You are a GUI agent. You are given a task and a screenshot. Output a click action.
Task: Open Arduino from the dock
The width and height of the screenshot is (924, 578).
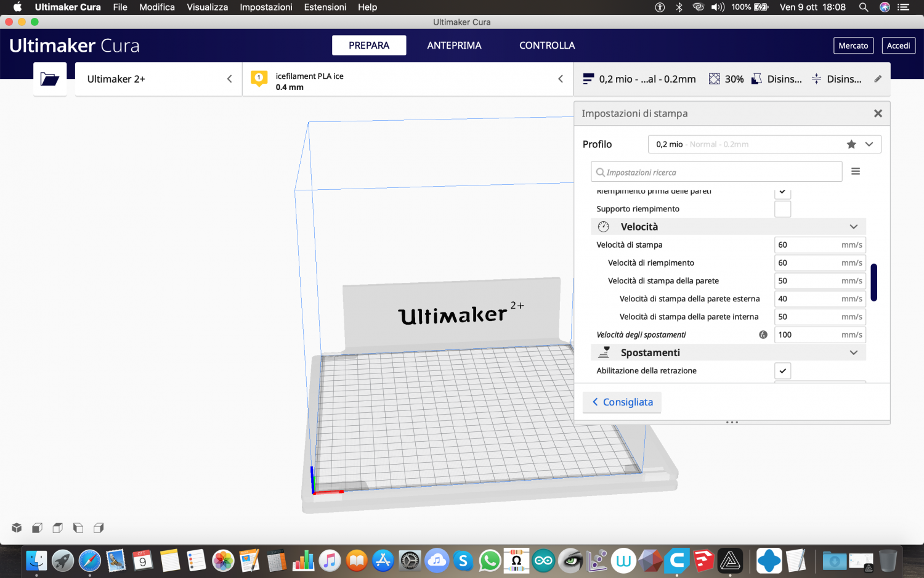coord(543,561)
